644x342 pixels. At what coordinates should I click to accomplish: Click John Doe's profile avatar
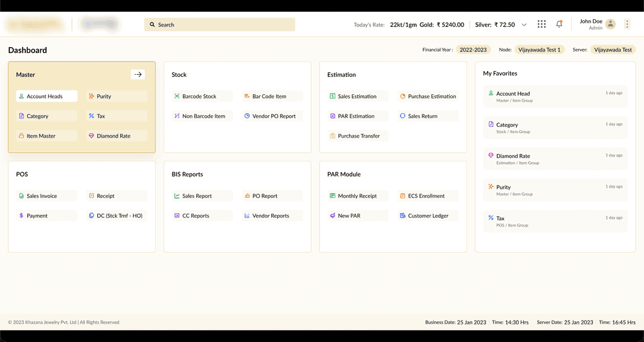click(610, 25)
